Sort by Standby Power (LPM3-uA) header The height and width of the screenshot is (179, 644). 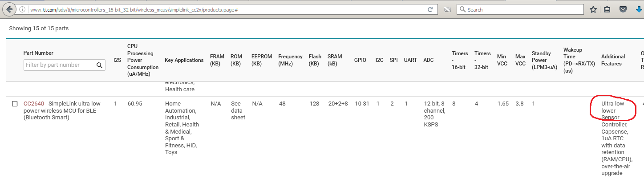tap(544, 60)
